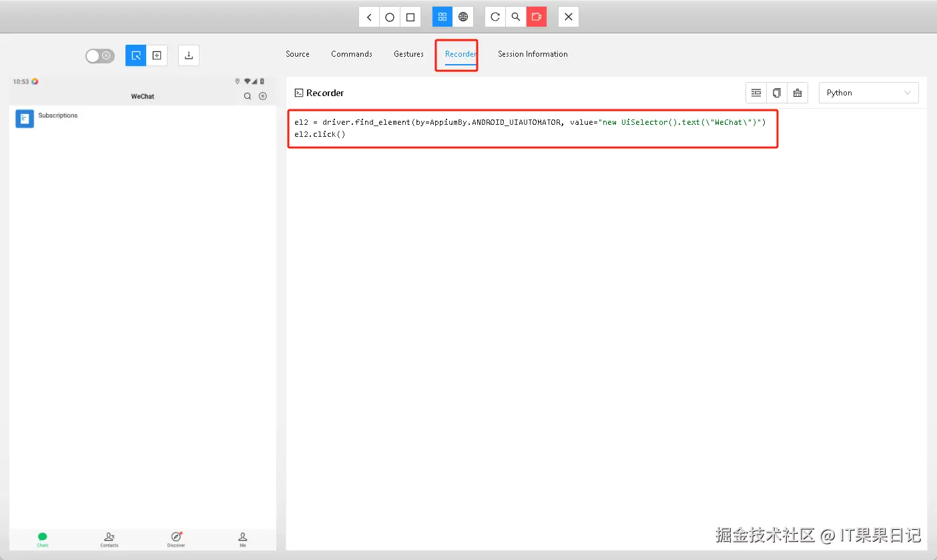Image resolution: width=937 pixels, height=560 pixels.
Task: Click the el2.click() code line
Action: tap(320, 134)
